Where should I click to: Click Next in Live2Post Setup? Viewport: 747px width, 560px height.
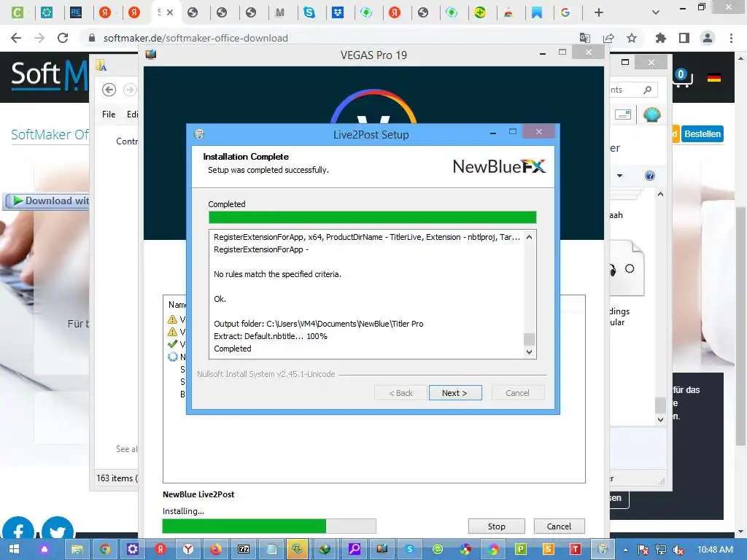click(x=455, y=393)
